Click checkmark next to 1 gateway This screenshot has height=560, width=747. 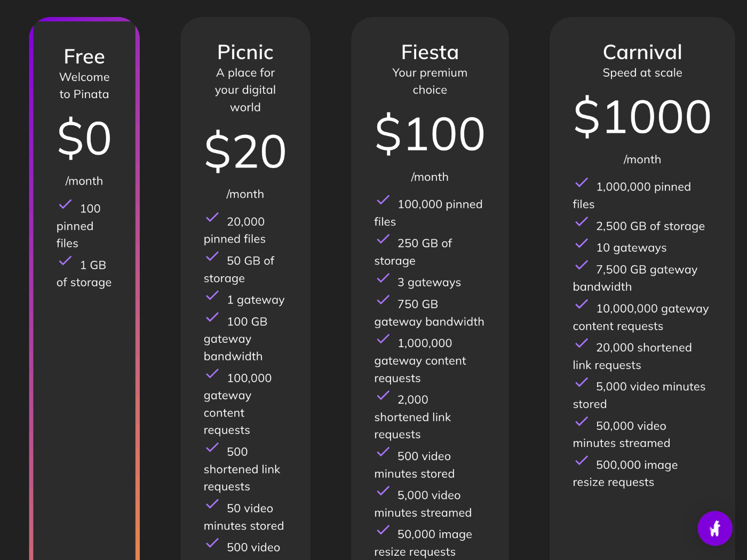(x=212, y=295)
